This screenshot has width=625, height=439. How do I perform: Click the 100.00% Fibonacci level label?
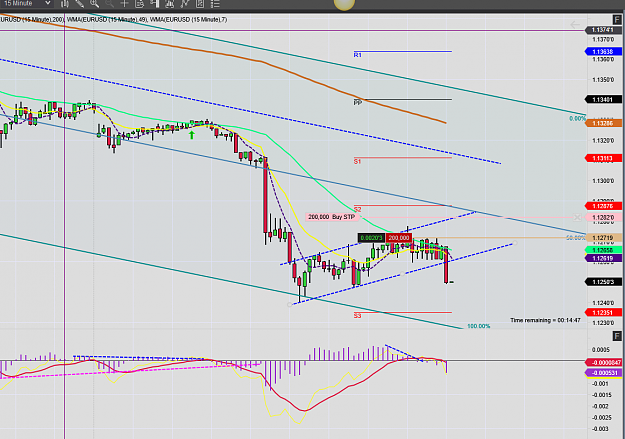[x=479, y=326]
